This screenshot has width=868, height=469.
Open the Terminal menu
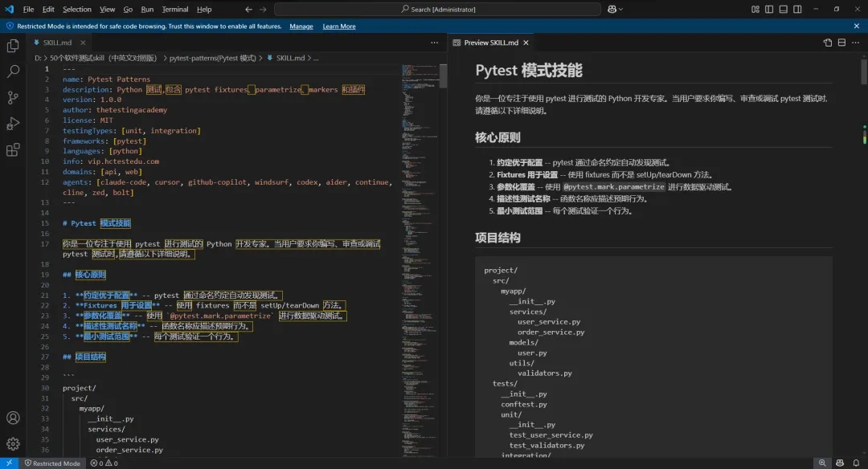(x=175, y=10)
